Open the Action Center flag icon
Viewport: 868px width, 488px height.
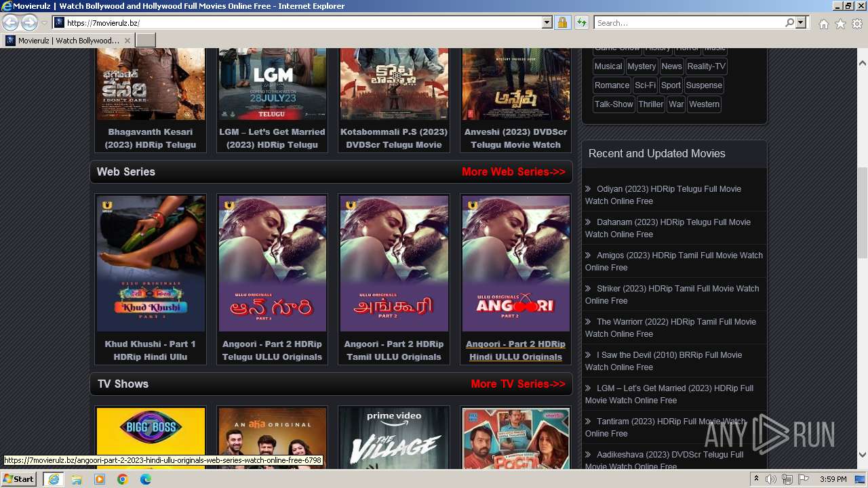click(804, 479)
